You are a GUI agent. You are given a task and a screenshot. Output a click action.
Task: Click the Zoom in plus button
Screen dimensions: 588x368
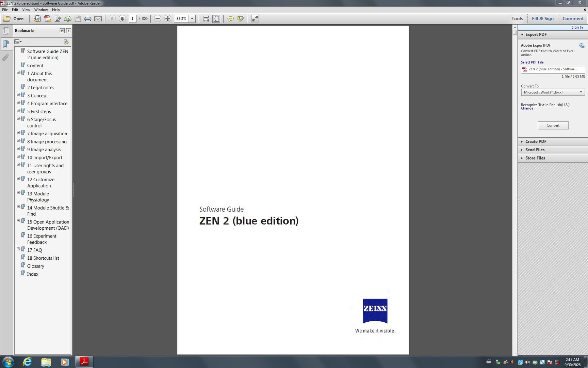coord(168,19)
